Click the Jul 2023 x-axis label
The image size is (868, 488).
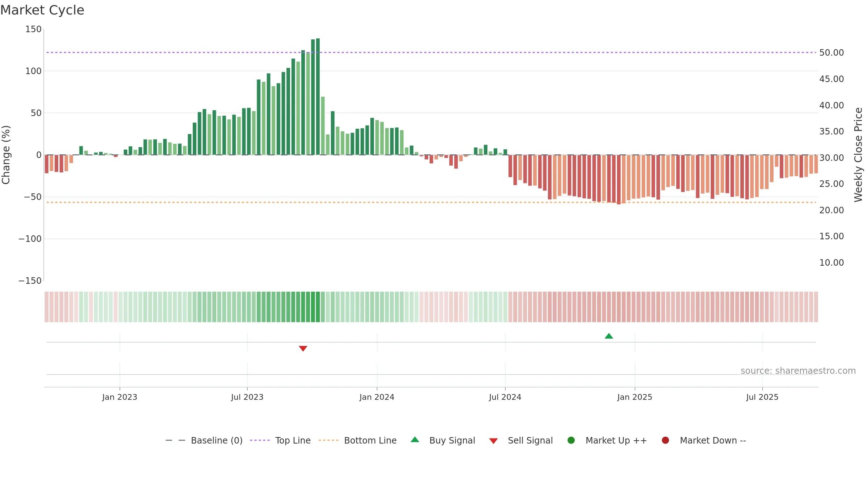point(247,397)
